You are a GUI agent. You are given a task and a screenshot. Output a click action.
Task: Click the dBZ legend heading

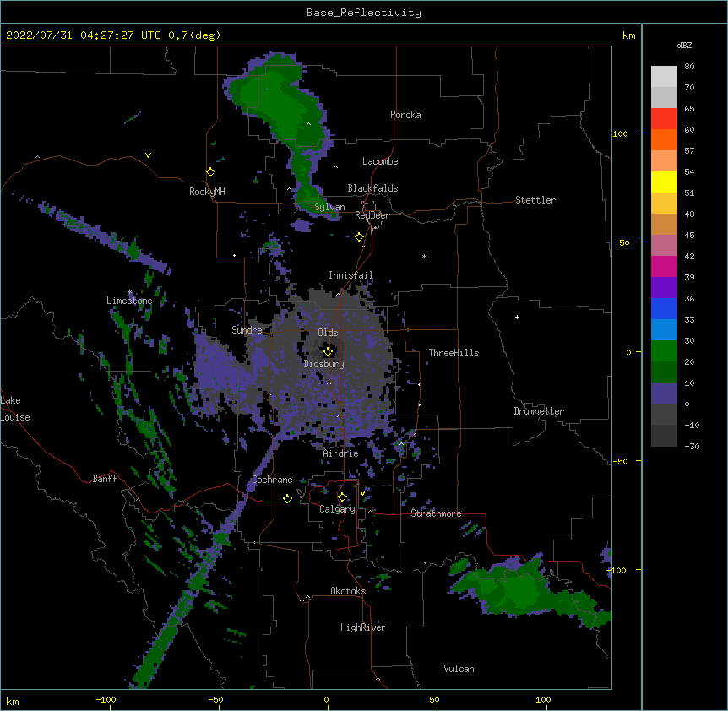tap(684, 45)
